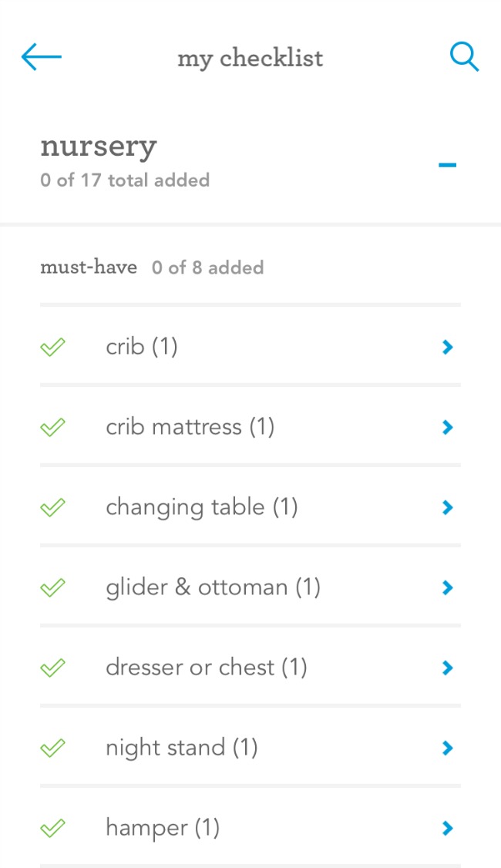Check off glider & ottoman
This screenshot has height=868, width=501.
tap(52, 587)
